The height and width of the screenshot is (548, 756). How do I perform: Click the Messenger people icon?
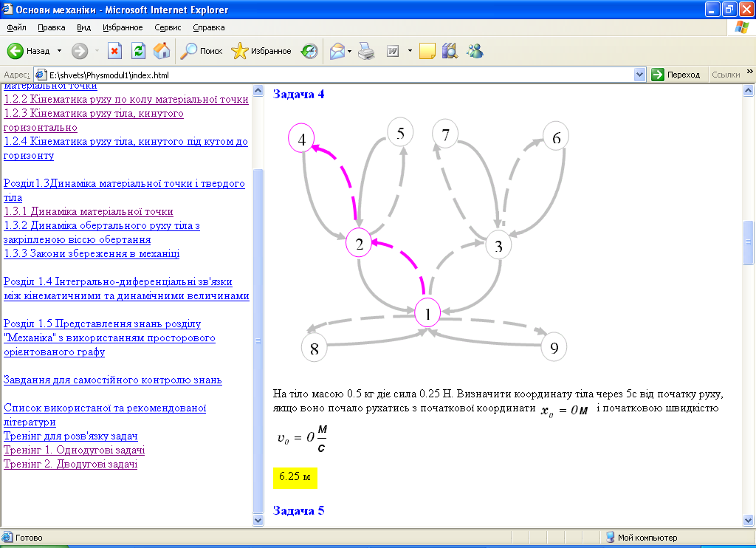pos(475,51)
